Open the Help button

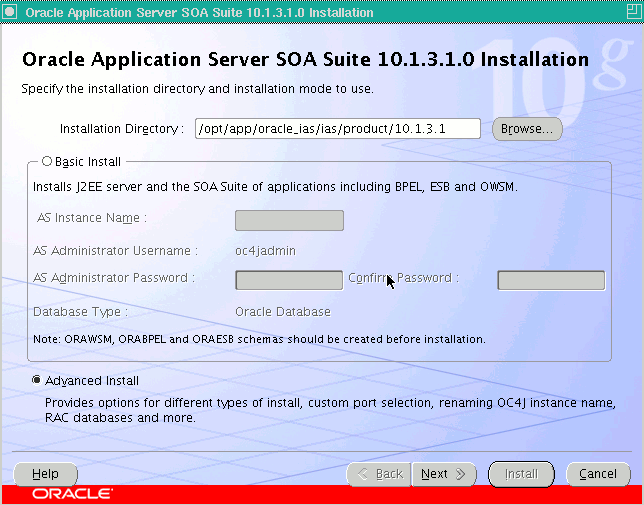[46, 474]
